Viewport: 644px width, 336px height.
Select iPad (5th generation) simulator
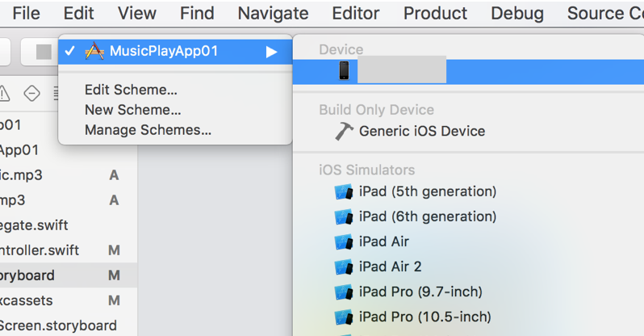[x=427, y=191]
